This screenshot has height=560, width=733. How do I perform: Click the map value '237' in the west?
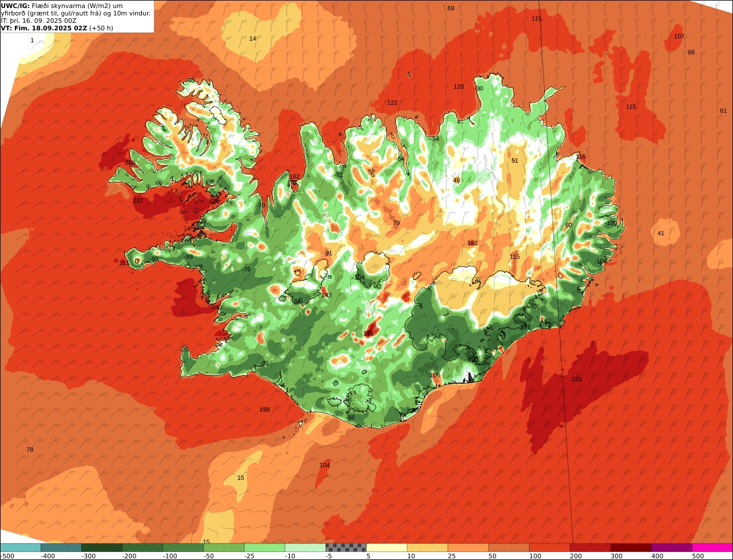click(x=138, y=201)
